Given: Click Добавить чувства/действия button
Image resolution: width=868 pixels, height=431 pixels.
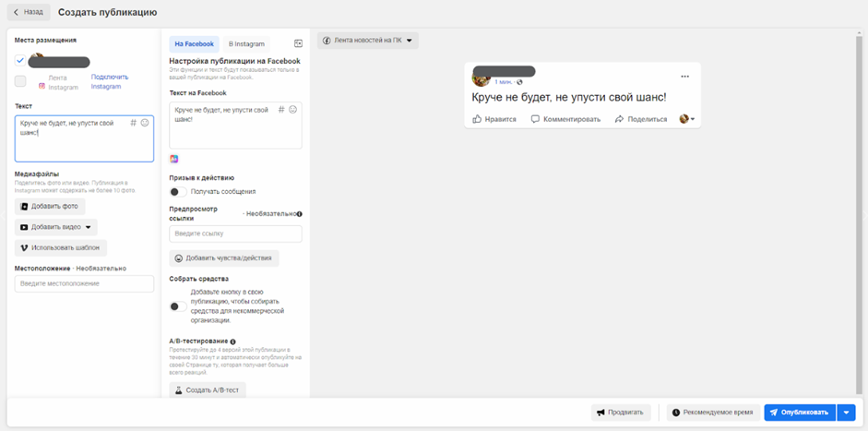Looking at the screenshot, I should (224, 258).
